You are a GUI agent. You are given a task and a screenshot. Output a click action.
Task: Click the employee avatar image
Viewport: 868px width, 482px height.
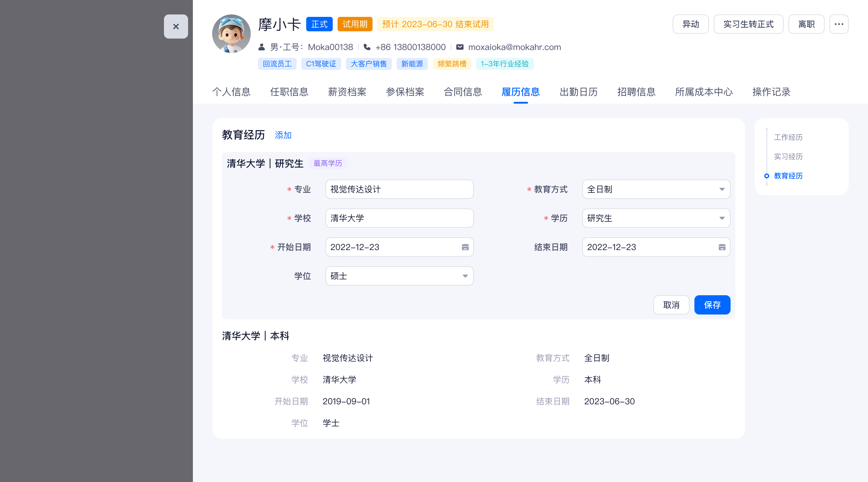(231, 34)
